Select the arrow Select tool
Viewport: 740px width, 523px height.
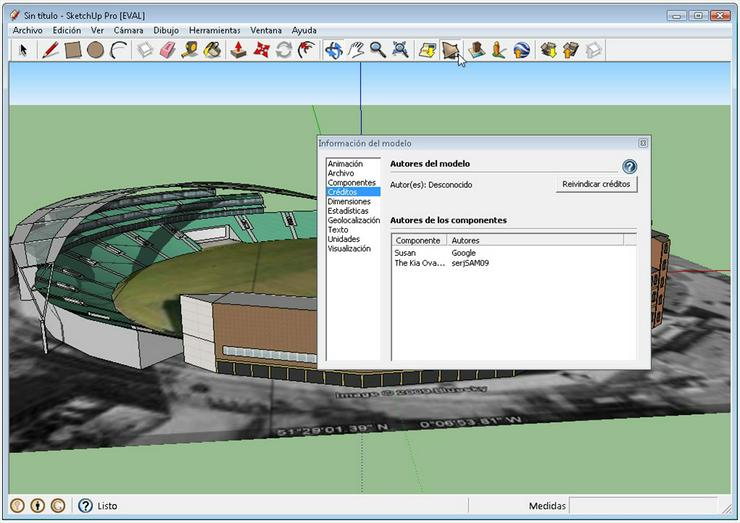tap(23, 50)
